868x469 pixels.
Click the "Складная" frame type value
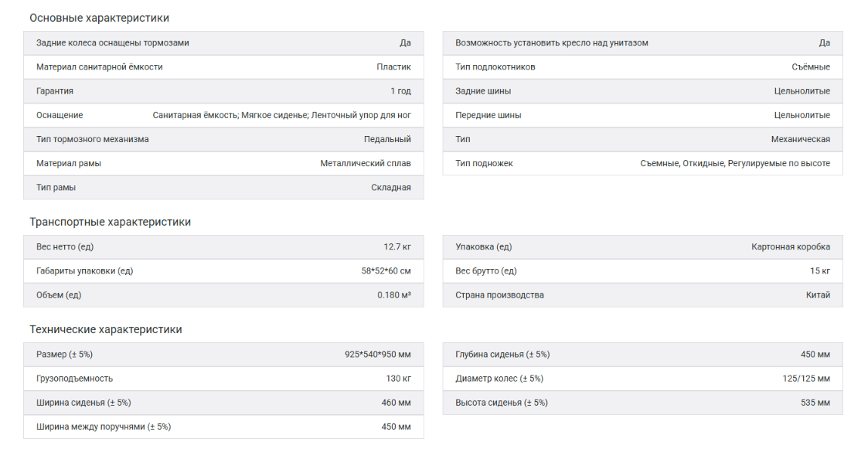(x=391, y=187)
